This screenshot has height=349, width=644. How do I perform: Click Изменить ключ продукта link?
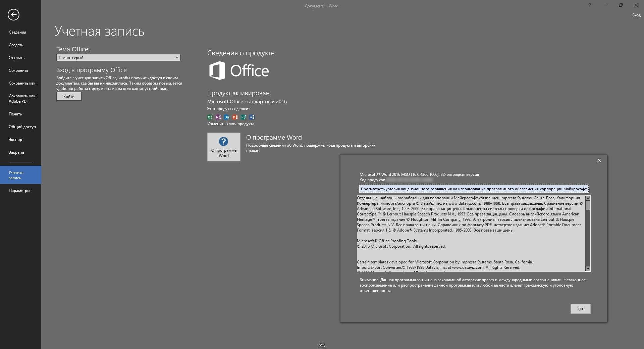point(230,124)
